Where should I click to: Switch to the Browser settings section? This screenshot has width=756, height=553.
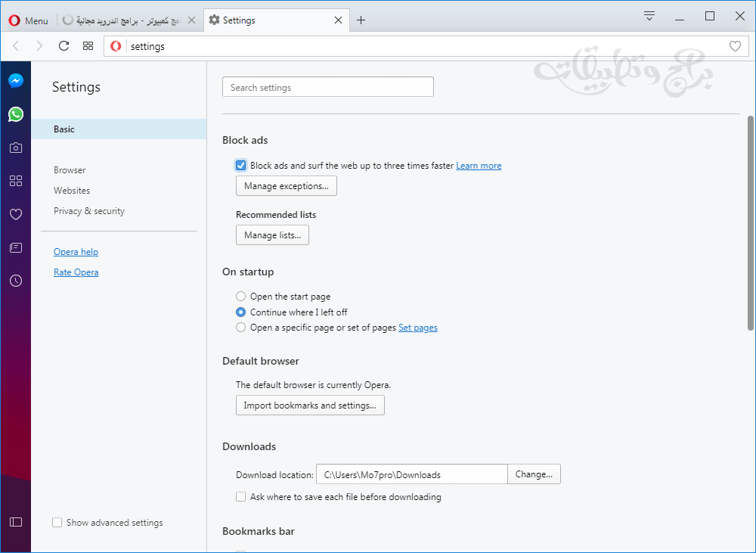pos(70,170)
